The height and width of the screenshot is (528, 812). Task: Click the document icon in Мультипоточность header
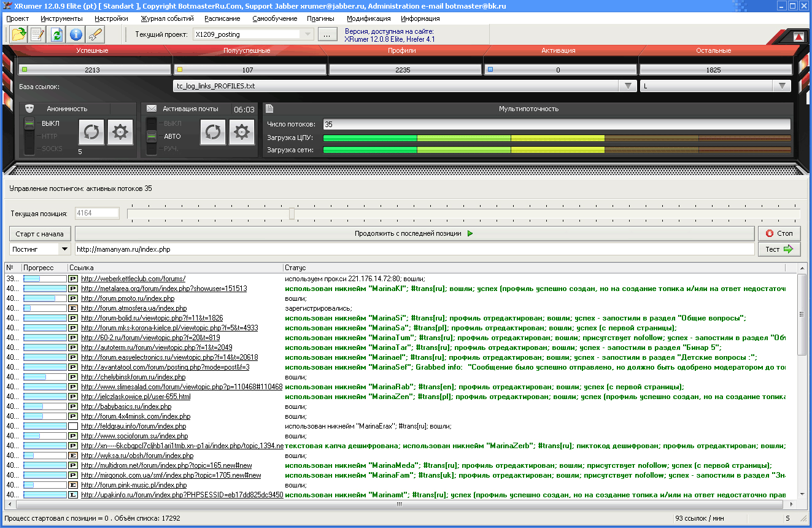268,109
